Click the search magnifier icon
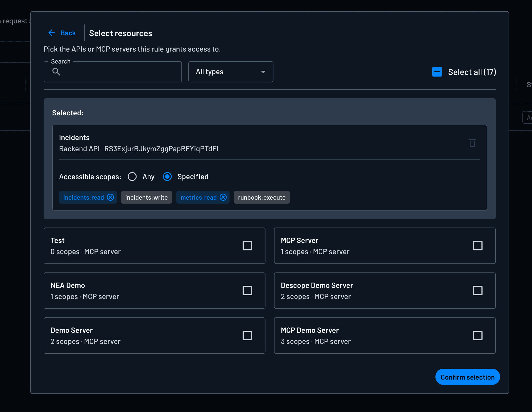Viewport: 532px width, 412px height. pyautogui.click(x=56, y=72)
